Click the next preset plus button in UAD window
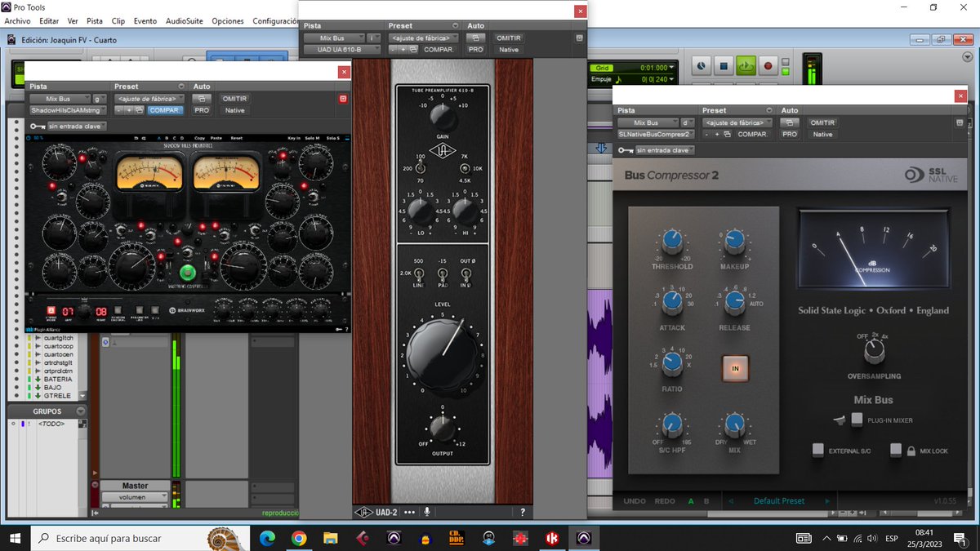 (403, 49)
